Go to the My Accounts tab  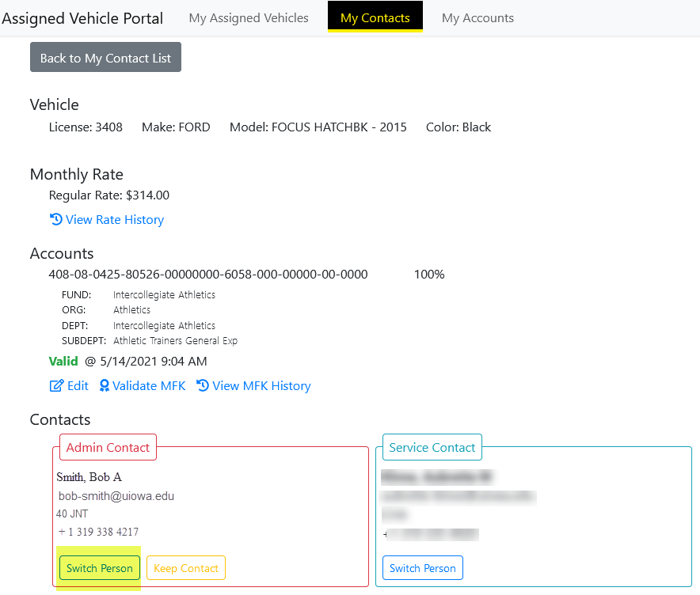pyautogui.click(x=477, y=18)
